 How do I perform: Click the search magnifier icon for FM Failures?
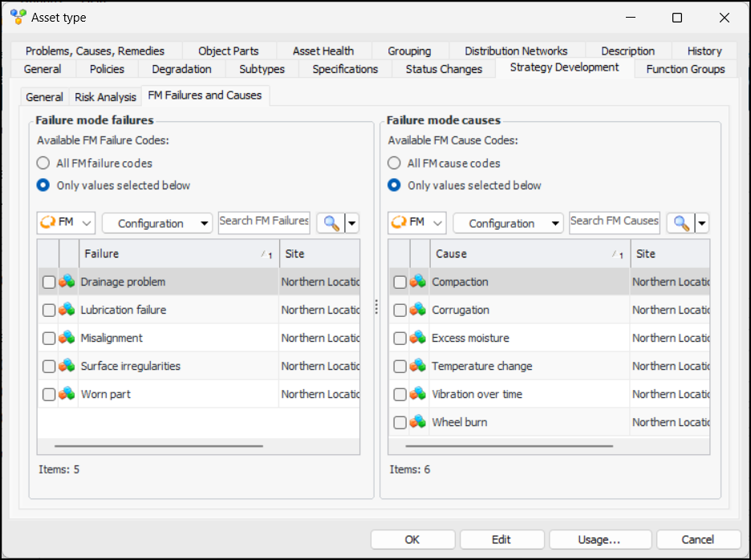pyautogui.click(x=329, y=223)
